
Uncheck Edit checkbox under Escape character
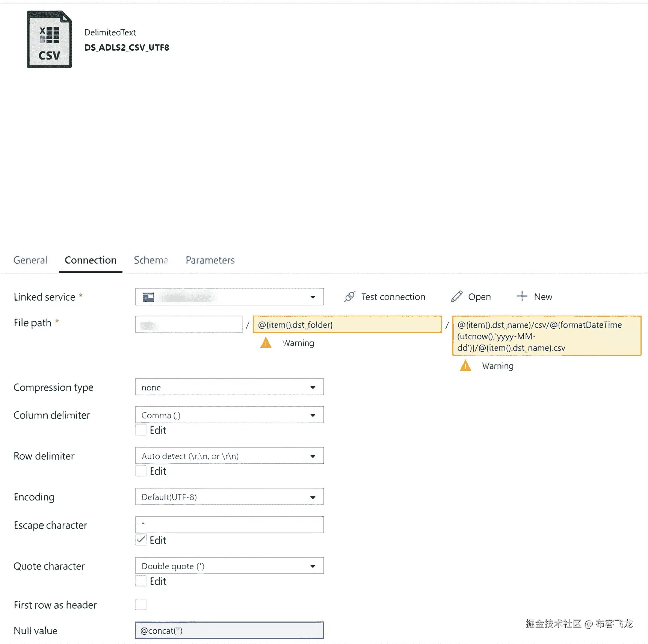141,540
